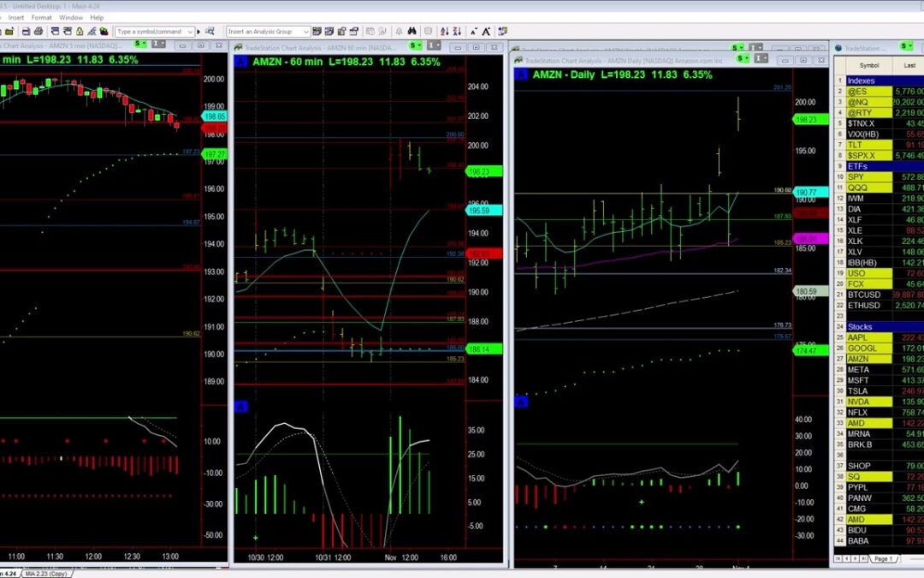Viewport: 924px width, 578px height.
Task: Click the AMZN 60 min chart window icon
Action: (x=238, y=47)
